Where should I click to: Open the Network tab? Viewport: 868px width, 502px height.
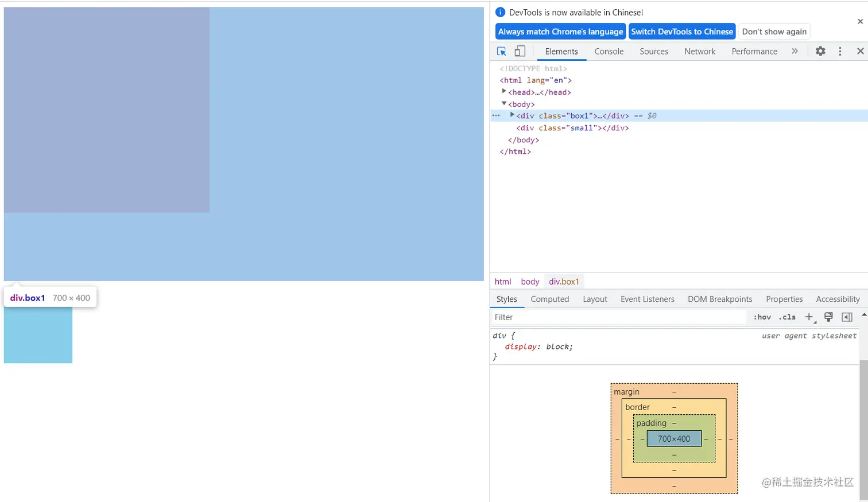(700, 51)
